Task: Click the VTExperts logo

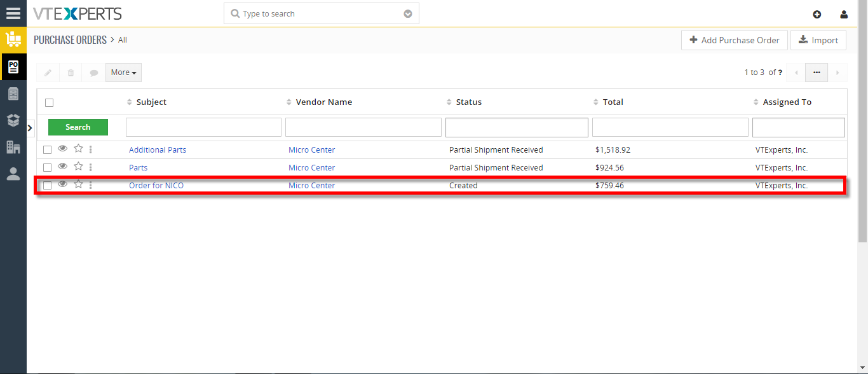Action: 78,13
